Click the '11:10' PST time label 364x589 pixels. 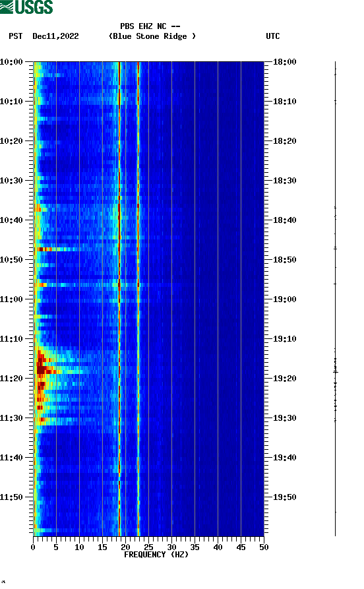click(11, 339)
